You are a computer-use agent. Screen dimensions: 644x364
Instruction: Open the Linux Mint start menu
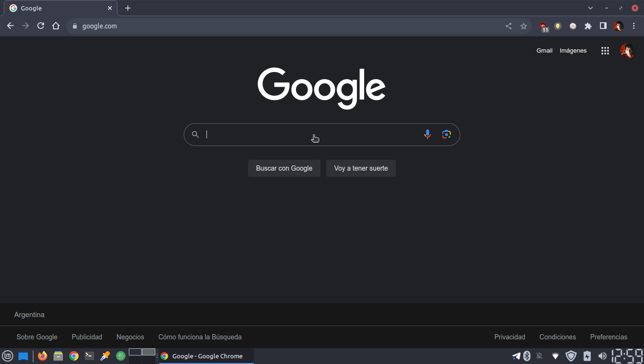click(8, 356)
